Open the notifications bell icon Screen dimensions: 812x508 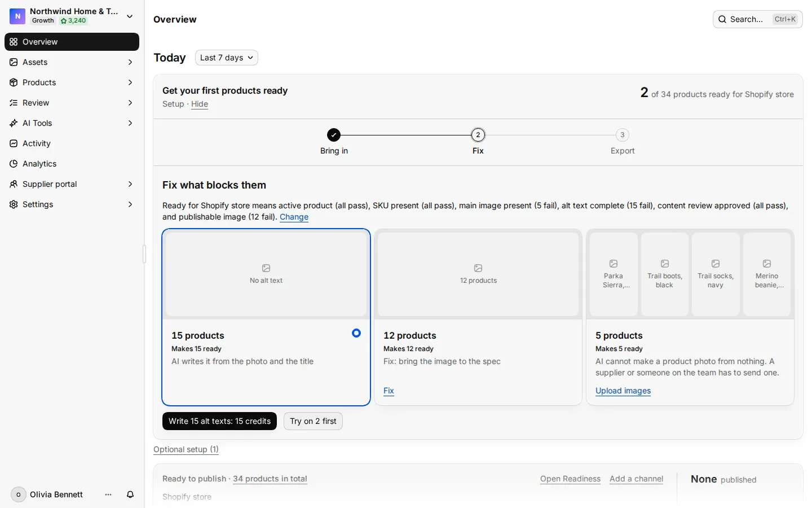point(130,494)
